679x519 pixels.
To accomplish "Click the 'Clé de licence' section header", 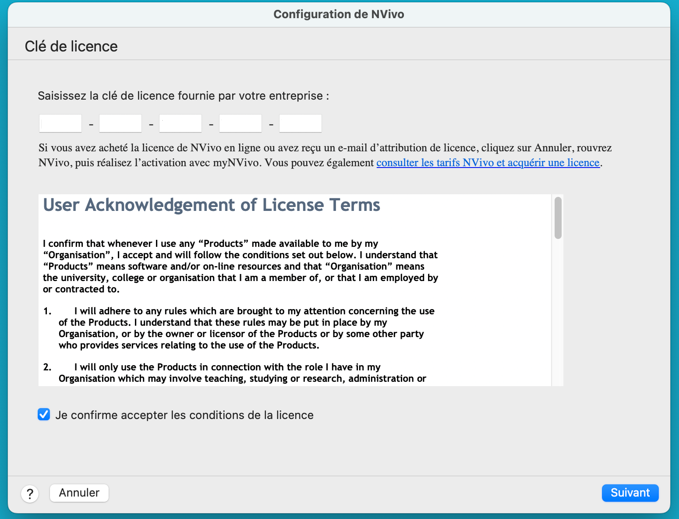I will point(71,46).
